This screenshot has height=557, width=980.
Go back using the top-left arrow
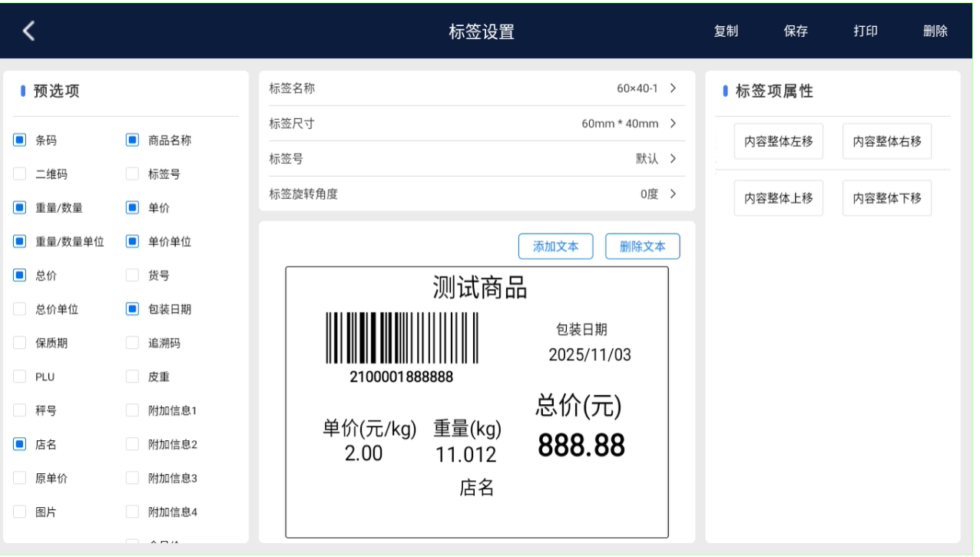pyautogui.click(x=29, y=31)
